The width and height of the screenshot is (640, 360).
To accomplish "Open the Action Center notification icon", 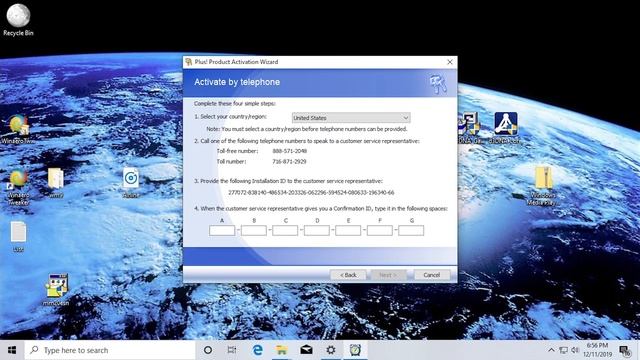I will coord(625,350).
